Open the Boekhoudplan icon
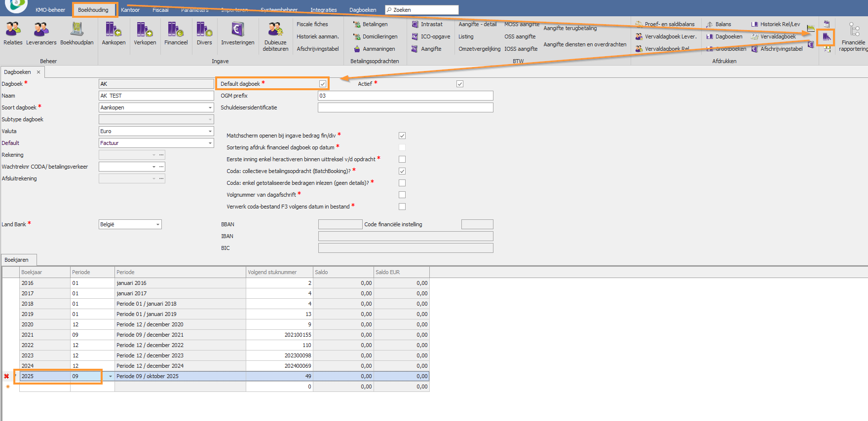This screenshot has height=421, width=868. (x=76, y=31)
